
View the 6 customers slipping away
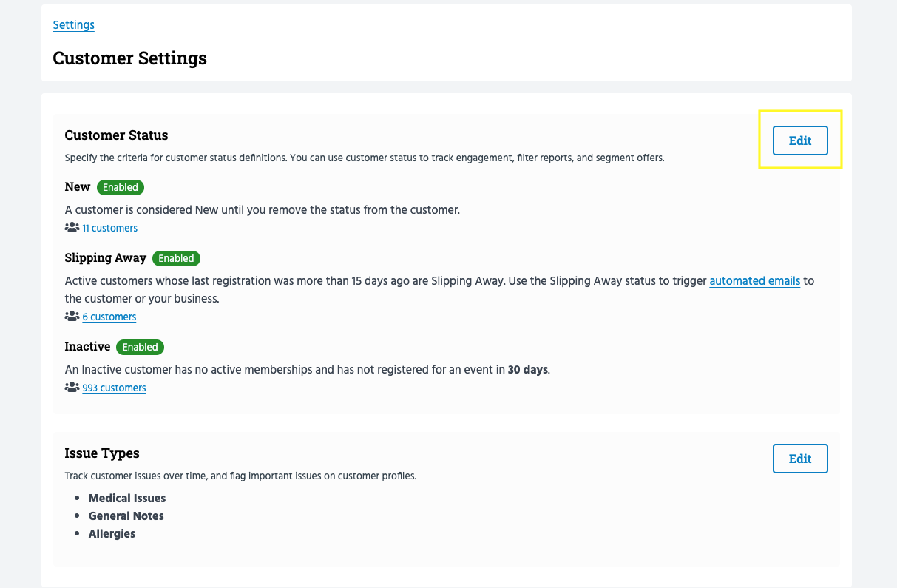point(109,317)
